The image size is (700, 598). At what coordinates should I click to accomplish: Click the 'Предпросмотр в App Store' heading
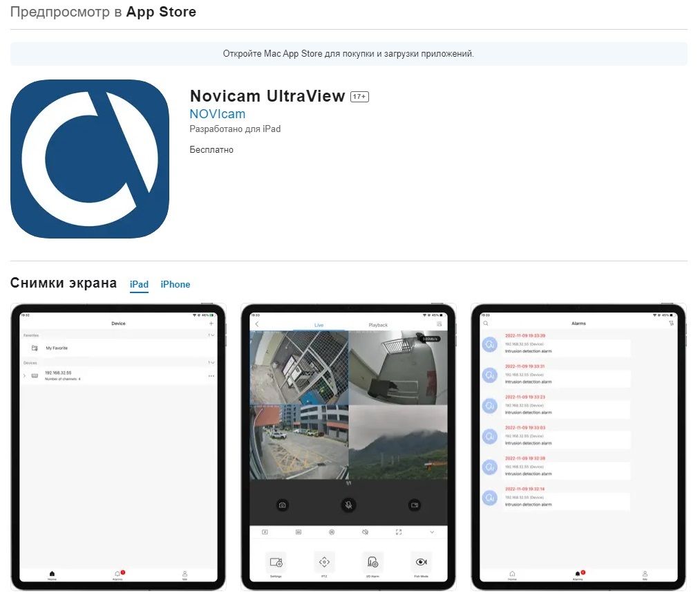click(103, 12)
